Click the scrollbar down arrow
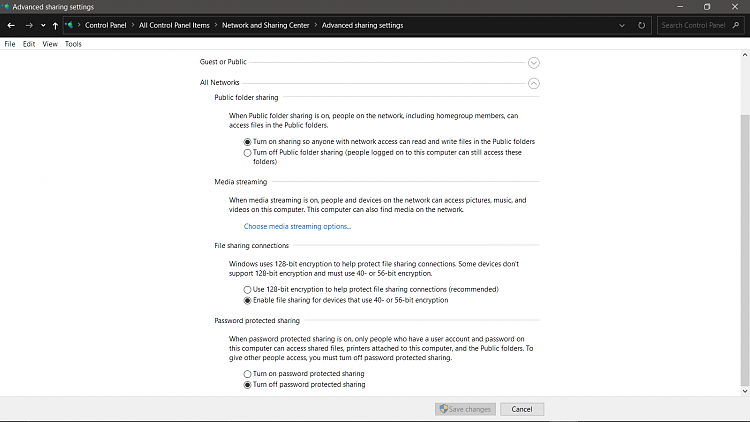The width and height of the screenshot is (750, 422). (x=745, y=391)
